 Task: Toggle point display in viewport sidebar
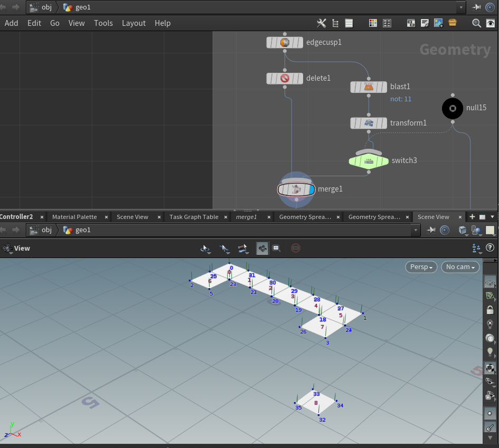pyautogui.click(x=490, y=413)
